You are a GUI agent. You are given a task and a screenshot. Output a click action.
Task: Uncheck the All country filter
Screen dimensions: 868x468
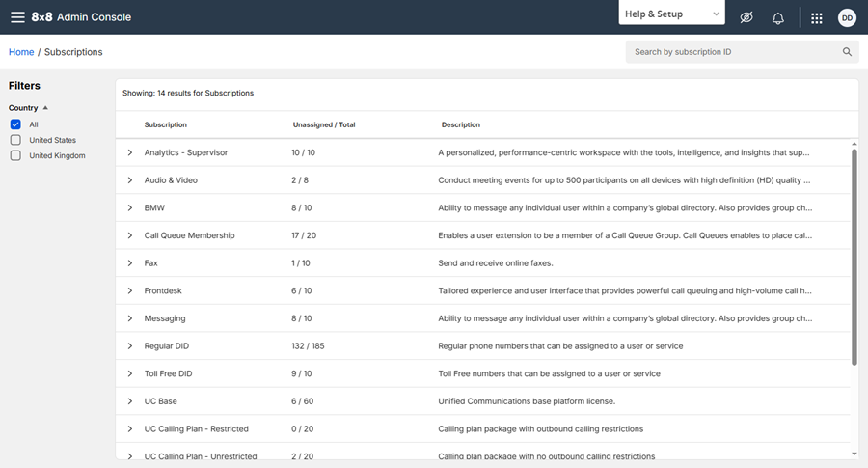(15, 124)
